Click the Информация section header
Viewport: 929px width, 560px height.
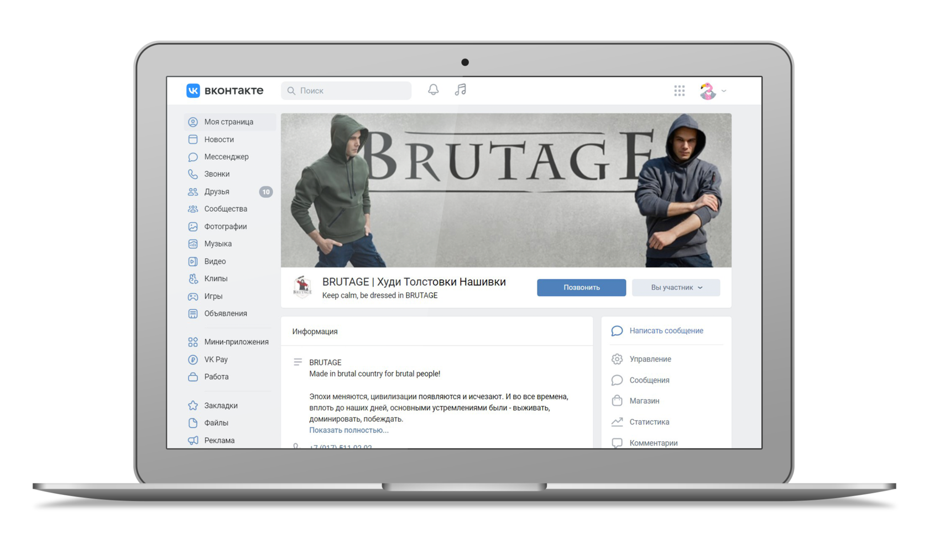(x=315, y=332)
